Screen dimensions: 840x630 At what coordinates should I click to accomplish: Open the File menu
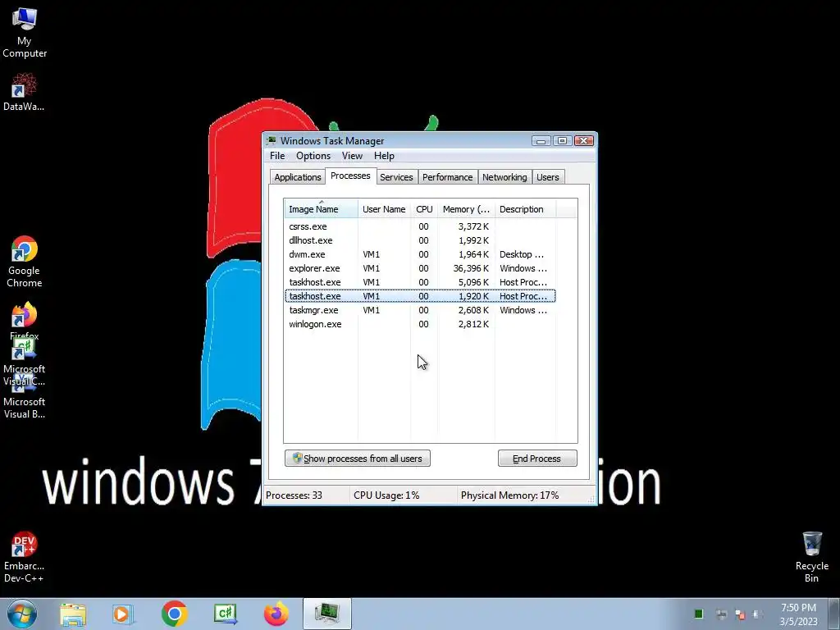point(277,156)
